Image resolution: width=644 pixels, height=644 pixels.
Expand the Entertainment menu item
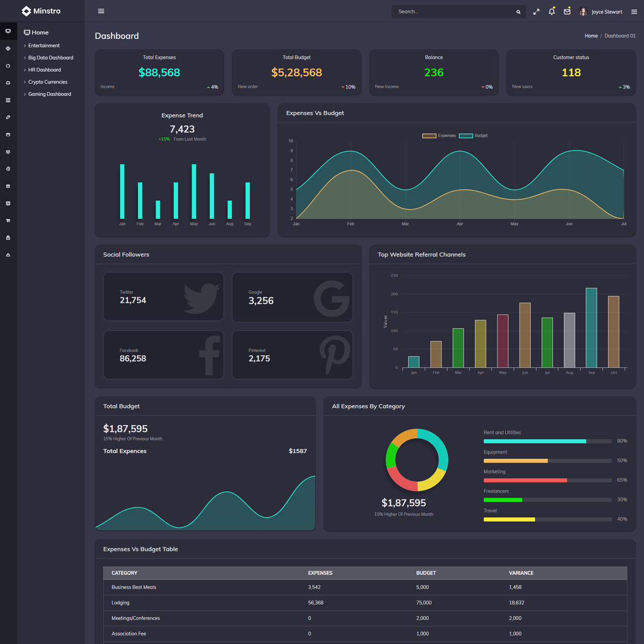click(x=43, y=46)
